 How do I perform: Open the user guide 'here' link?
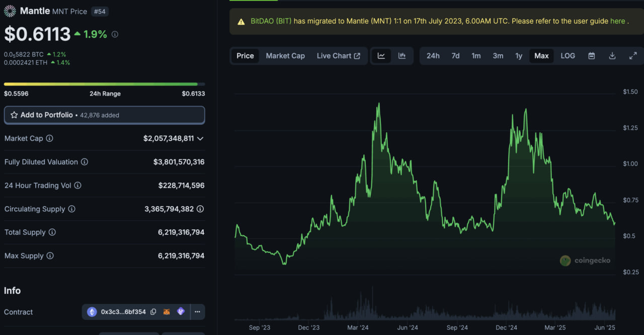click(x=617, y=21)
